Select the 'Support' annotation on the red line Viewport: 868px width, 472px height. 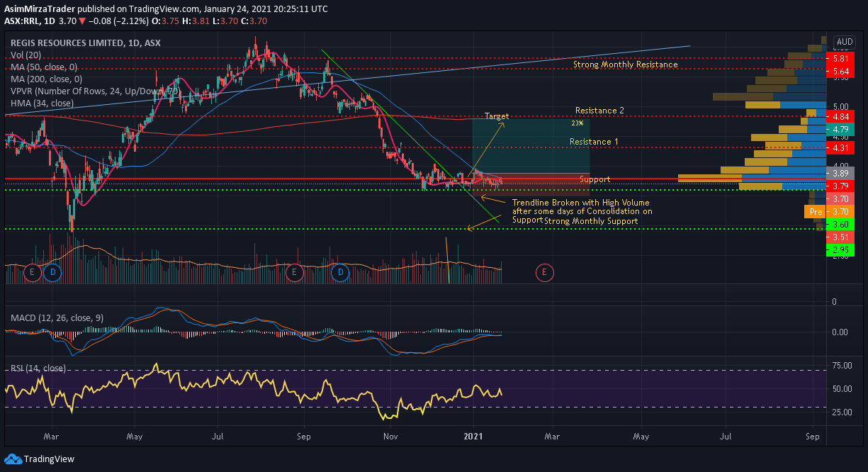click(x=594, y=179)
